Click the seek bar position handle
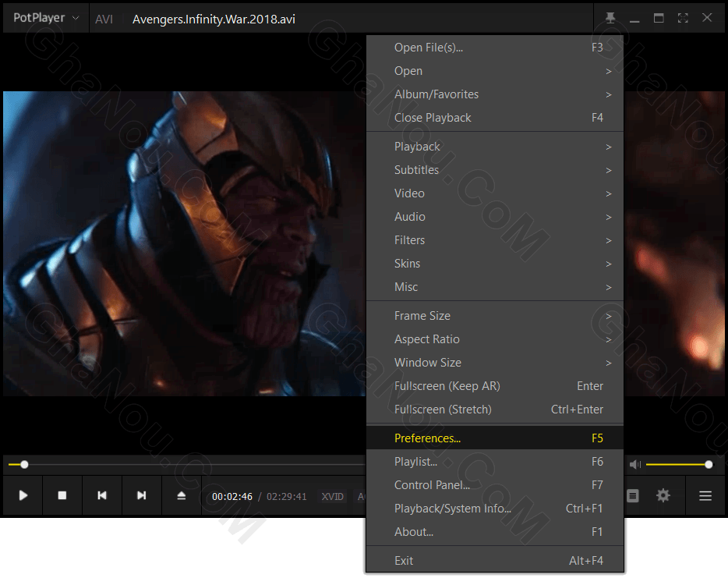728x578 pixels. coord(25,465)
